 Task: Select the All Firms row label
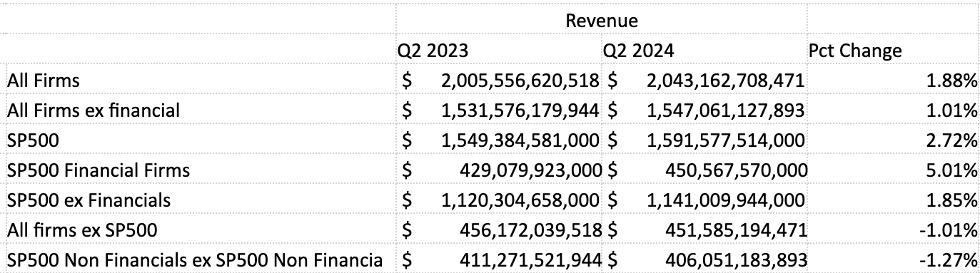(x=44, y=81)
